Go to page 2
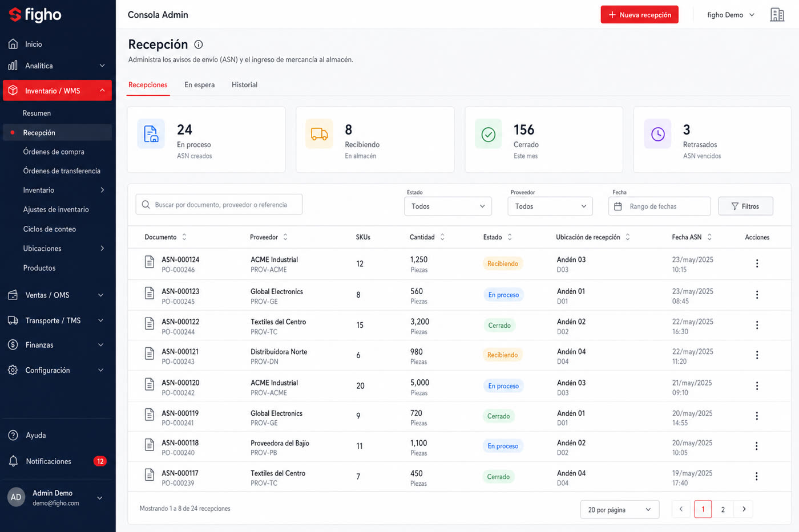 [x=723, y=509]
